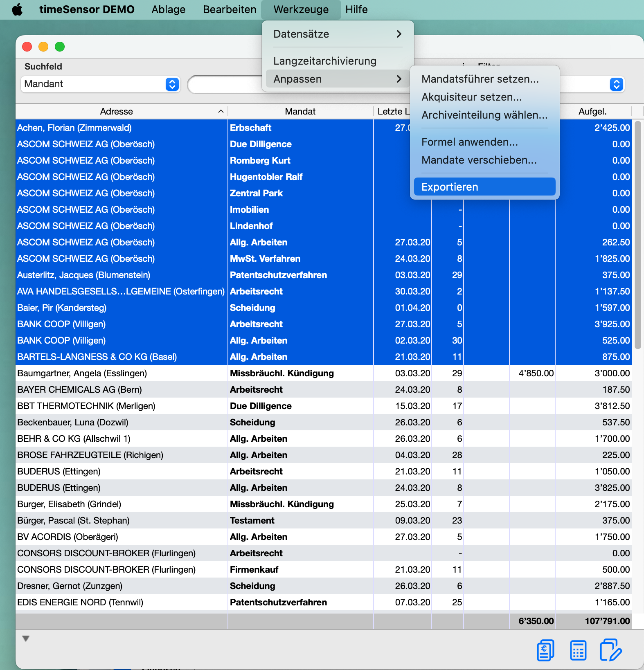Select row Bürger, Pascal (St. Stephan)
The height and width of the screenshot is (670, 644).
coord(323,520)
